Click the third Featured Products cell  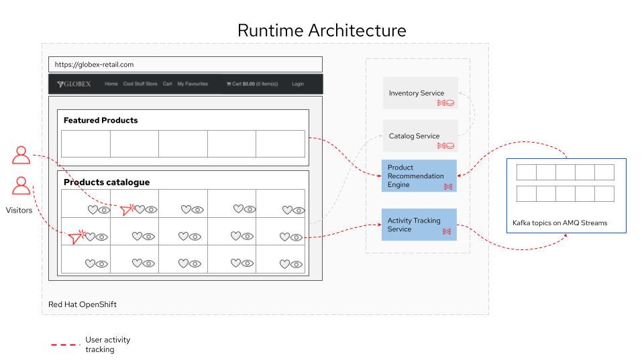(x=183, y=143)
